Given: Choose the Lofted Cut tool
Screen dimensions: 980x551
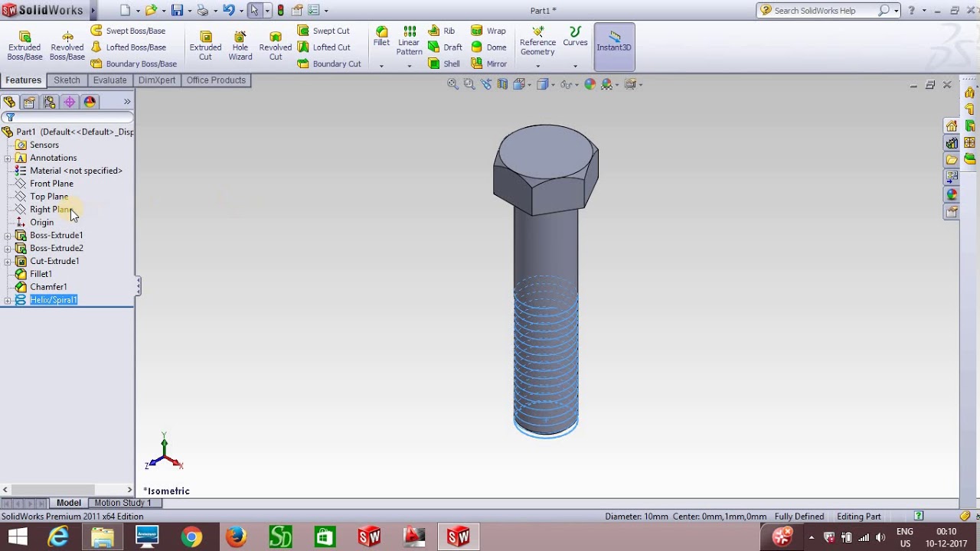Looking at the screenshot, I should (323, 47).
